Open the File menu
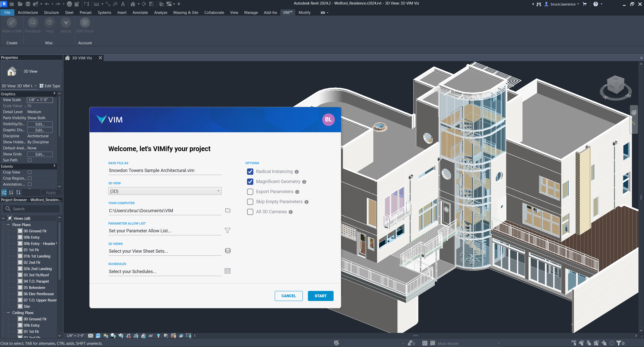Image resolution: width=644 pixels, height=347 pixels. [x=7, y=12]
